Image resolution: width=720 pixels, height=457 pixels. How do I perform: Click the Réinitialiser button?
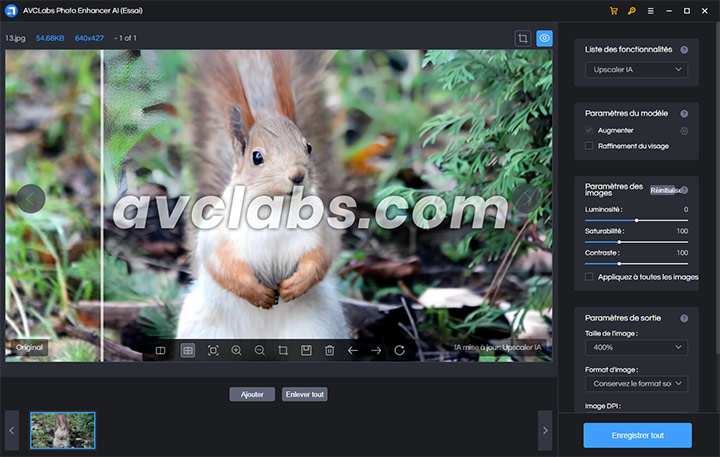[665, 190]
